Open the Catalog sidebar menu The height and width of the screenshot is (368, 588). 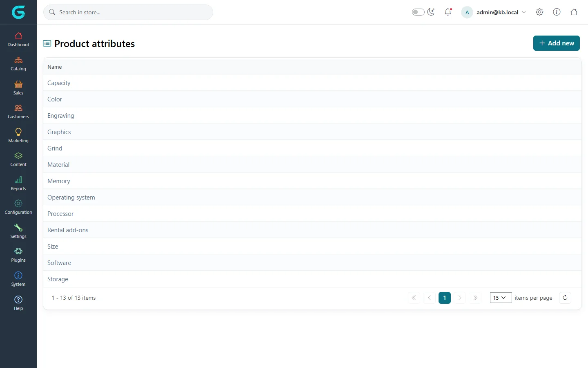tap(18, 64)
